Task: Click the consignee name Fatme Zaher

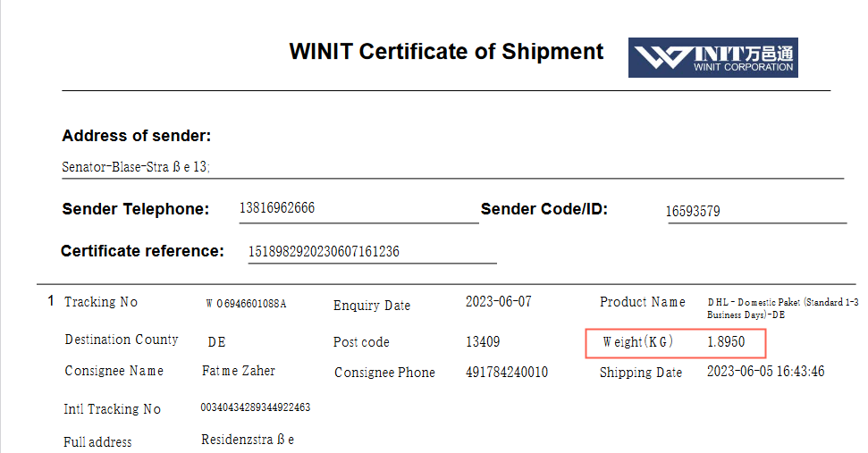Action: [238, 371]
